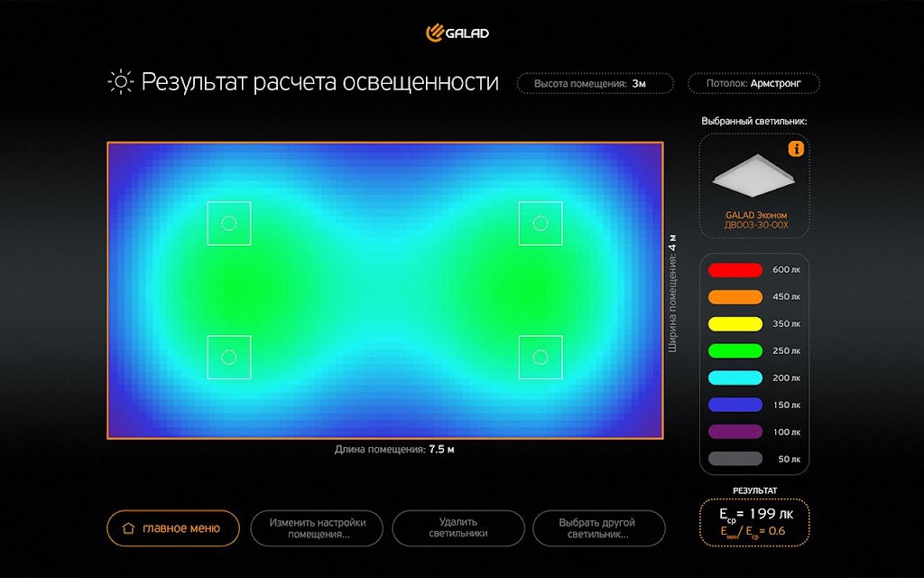Select the bottom-right luminaire on the map
Screen dimensions: 924x578
(x=541, y=358)
